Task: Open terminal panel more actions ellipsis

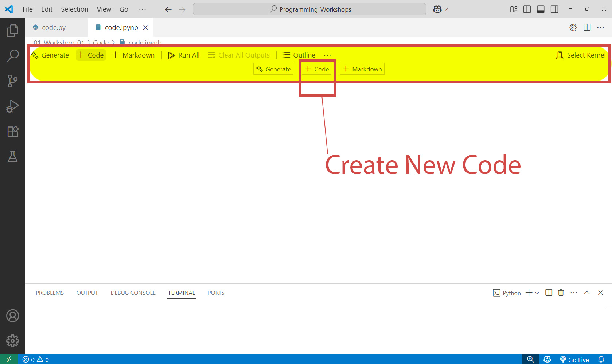Action: point(574,293)
